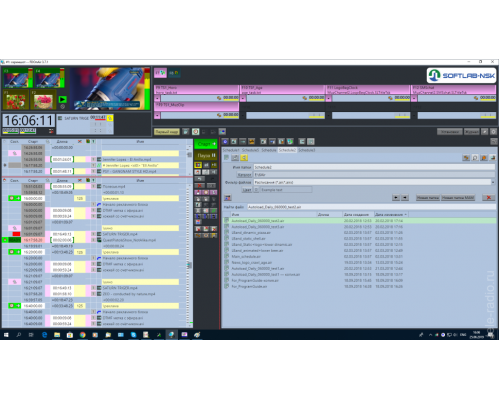Image resolution: width=500 pixels, height=400 pixels.
Task: Open Chrome from the Windows taskbar
Action: [x=82, y=335]
